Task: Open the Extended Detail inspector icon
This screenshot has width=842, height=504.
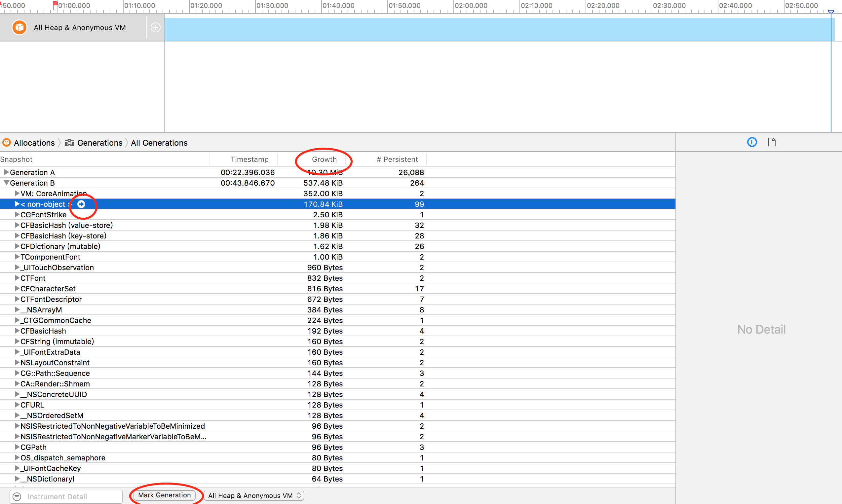Action: pyautogui.click(x=752, y=142)
